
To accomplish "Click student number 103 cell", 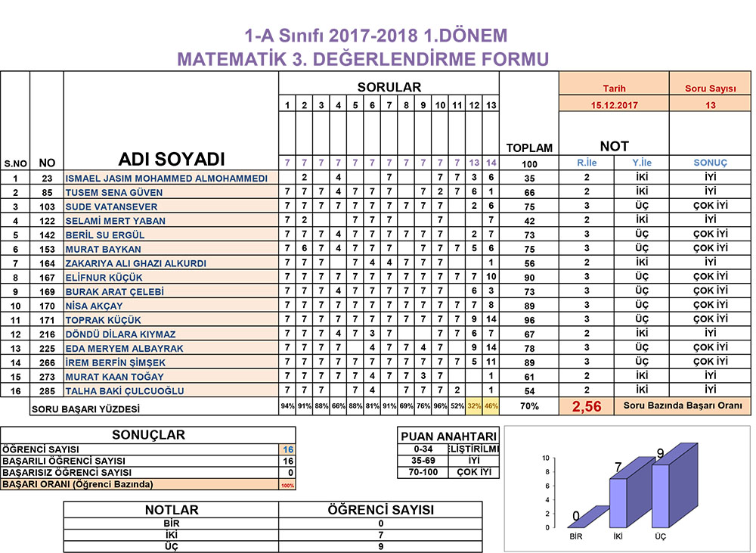I will coord(47,207).
